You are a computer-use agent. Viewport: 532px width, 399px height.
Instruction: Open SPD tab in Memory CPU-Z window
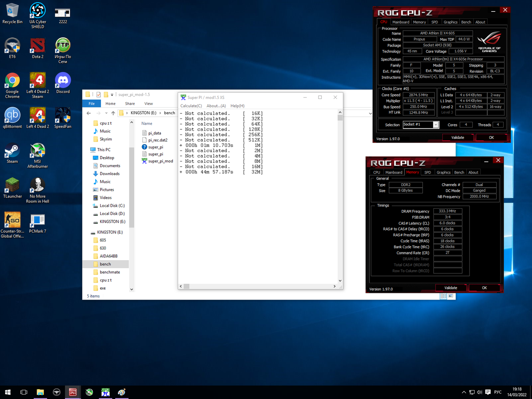coord(427,173)
